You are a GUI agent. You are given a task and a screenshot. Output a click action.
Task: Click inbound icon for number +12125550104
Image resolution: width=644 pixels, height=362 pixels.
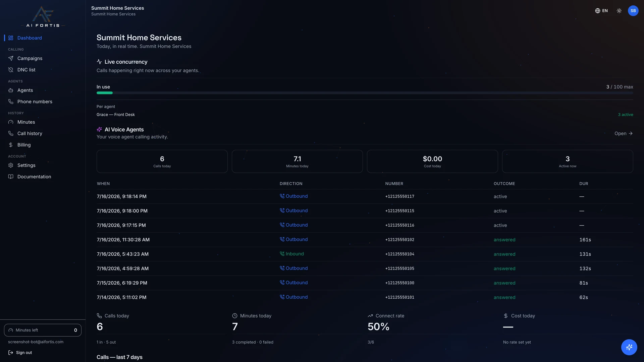[x=282, y=254]
